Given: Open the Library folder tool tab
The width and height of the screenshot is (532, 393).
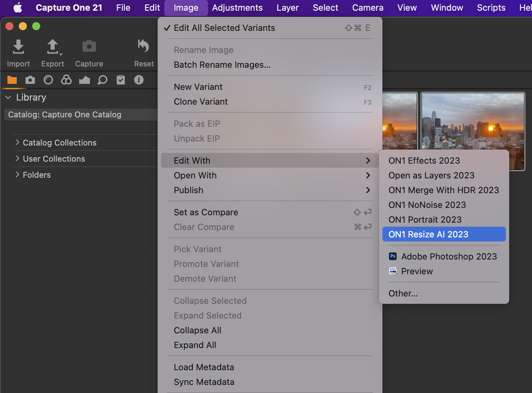Looking at the screenshot, I should tap(12, 80).
